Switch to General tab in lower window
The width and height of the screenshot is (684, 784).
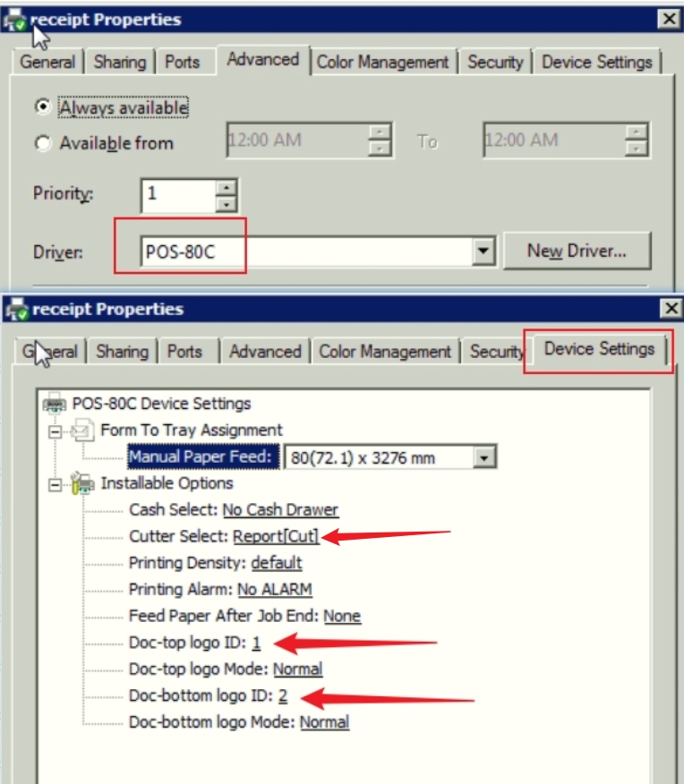(50, 352)
